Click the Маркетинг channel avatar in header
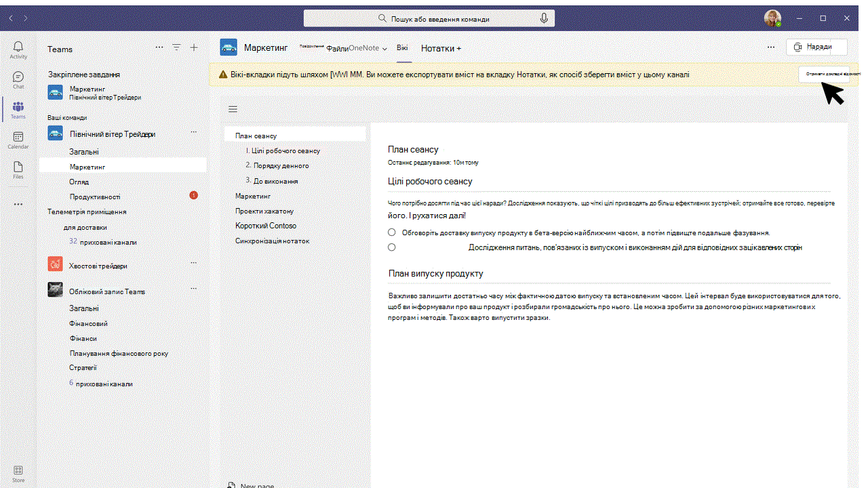 229,47
